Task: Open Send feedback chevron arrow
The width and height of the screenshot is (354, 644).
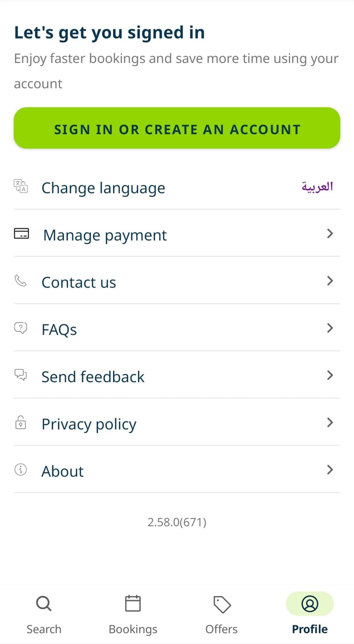Action: (x=330, y=375)
